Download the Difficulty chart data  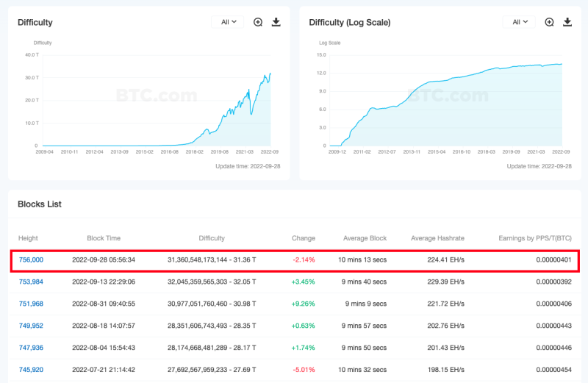coord(276,22)
